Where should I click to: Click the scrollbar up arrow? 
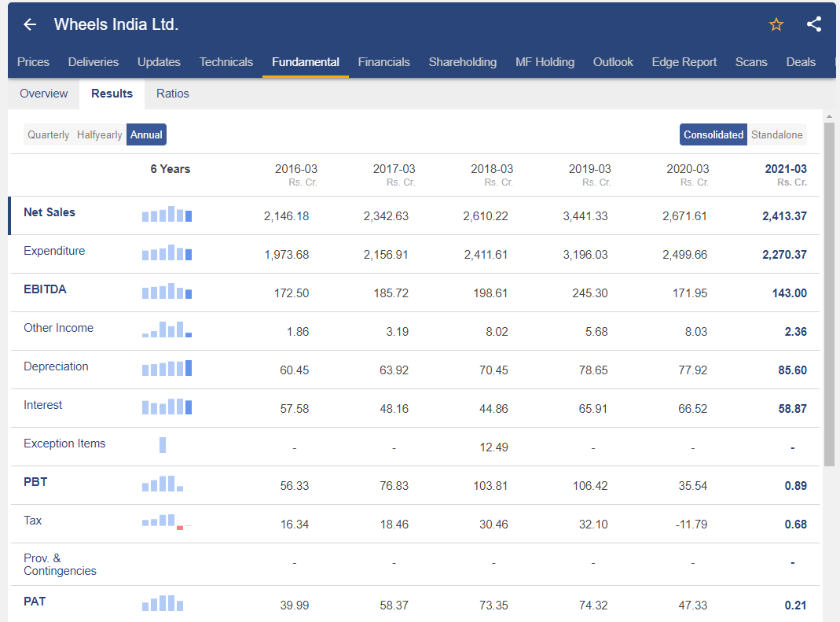point(829,116)
